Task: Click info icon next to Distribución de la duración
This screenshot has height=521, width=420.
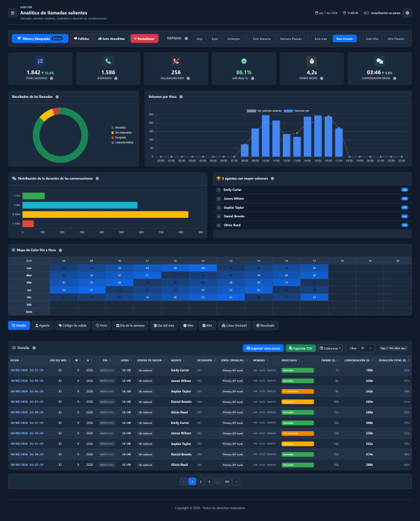Action: (x=97, y=178)
